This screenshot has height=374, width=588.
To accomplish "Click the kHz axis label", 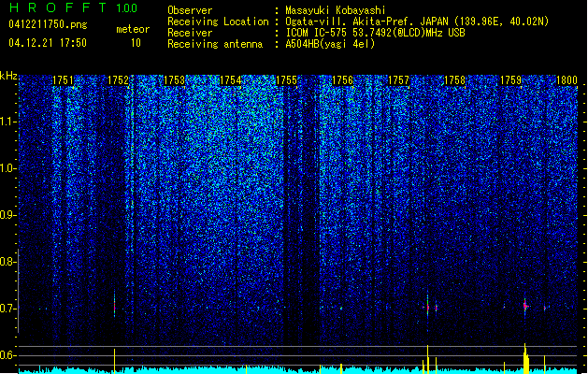I will 8,76.
